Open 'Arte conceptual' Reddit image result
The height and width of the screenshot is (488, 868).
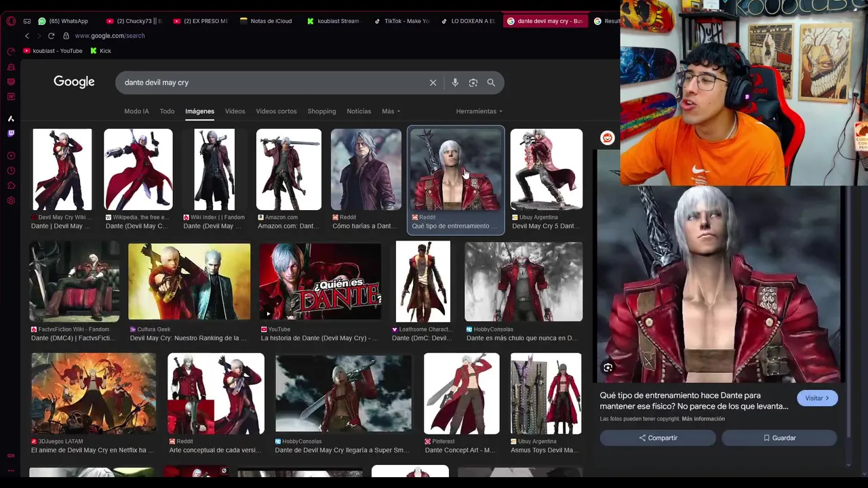(216, 394)
